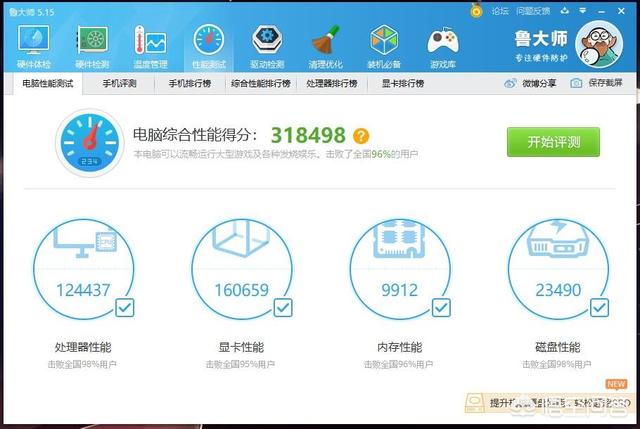The height and width of the screenshot is (429, 640).
Task: Toggle the 内存性能 checkbox
Action: point(441,308)
